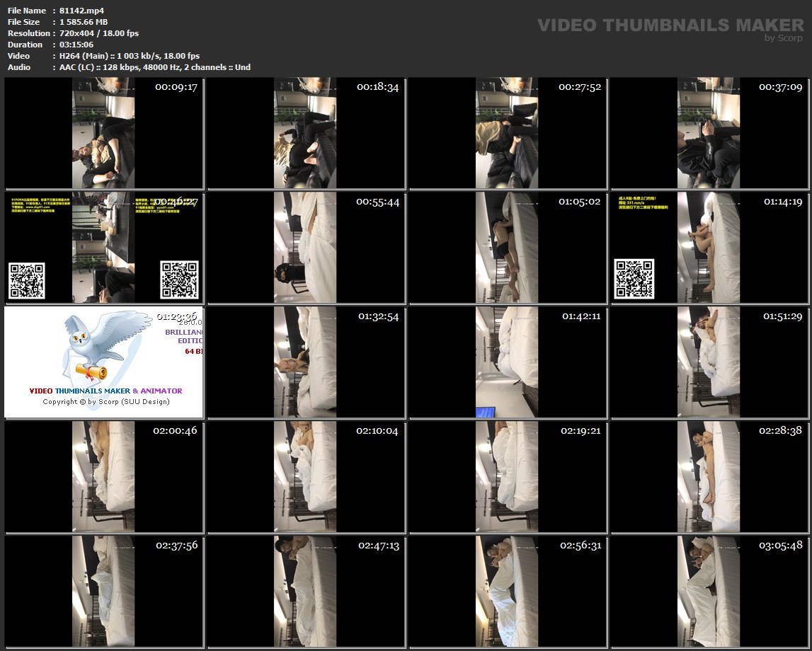The height and width of the screenshot is (651, 812).
Task: Select the frame stamped 02:19:21
Action: coord(507,477)
